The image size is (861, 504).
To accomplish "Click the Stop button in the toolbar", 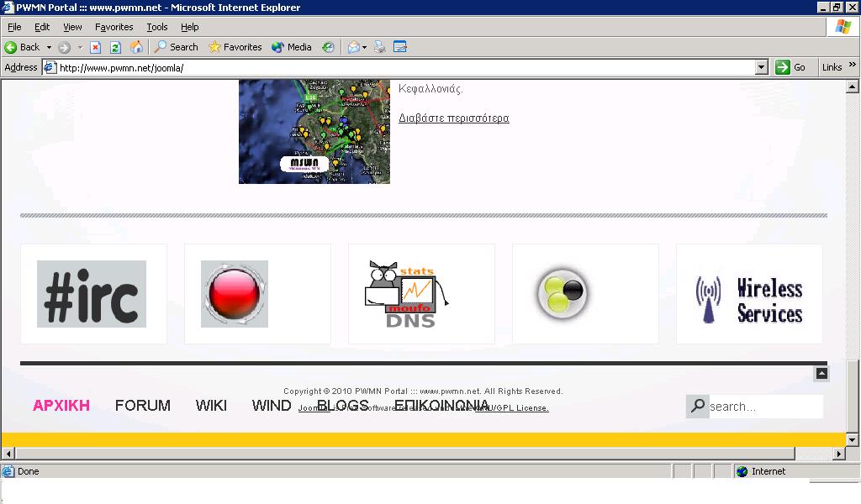I will [96, 47].
